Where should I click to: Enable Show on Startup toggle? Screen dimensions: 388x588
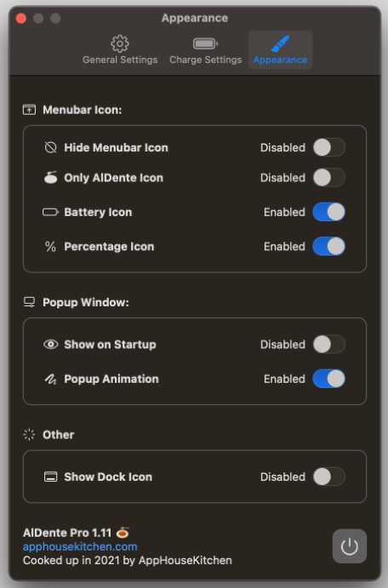point(329,345)
